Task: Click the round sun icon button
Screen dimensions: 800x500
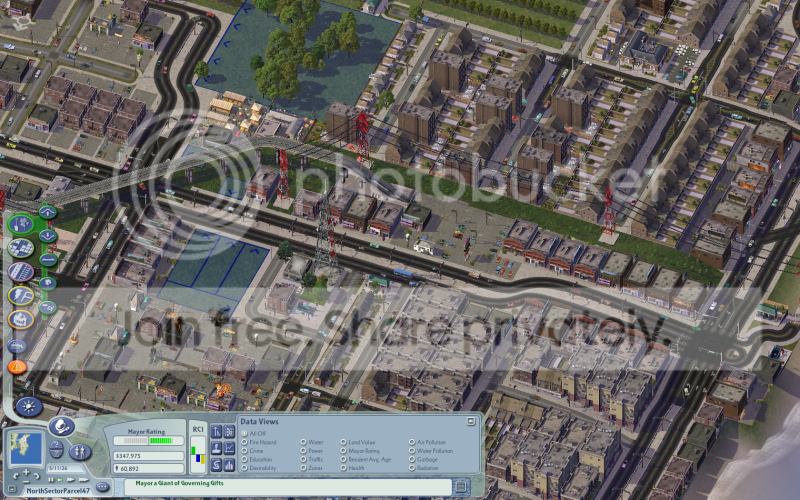Action: pos(29,407)
